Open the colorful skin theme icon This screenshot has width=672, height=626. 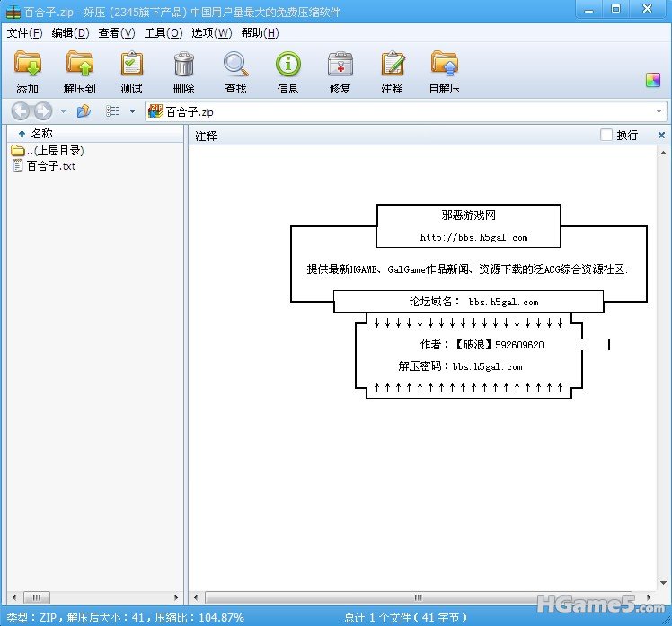coord(653,80)
